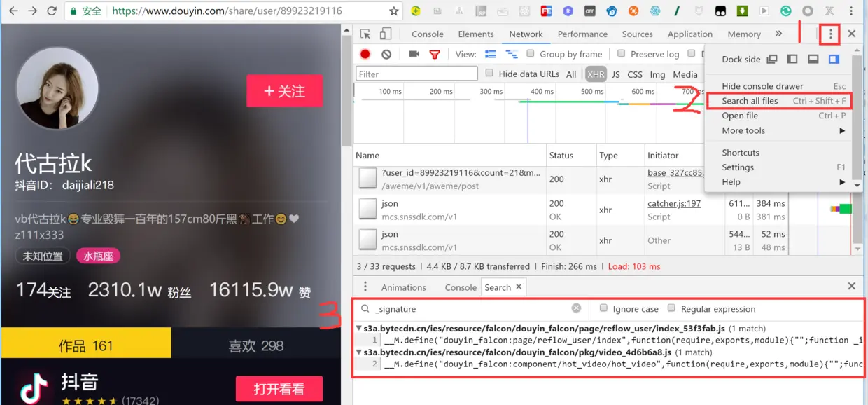Reload the page with refresh icon
The height and width of the screenshot is (405, 868).
(x=52, y=11)
